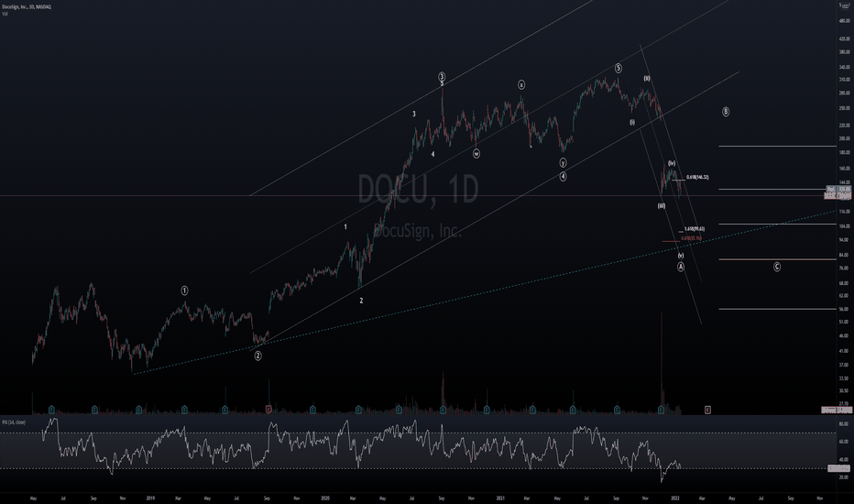
Task: Click the pink future earnings marker at far right
Action: tap(707, 410)
